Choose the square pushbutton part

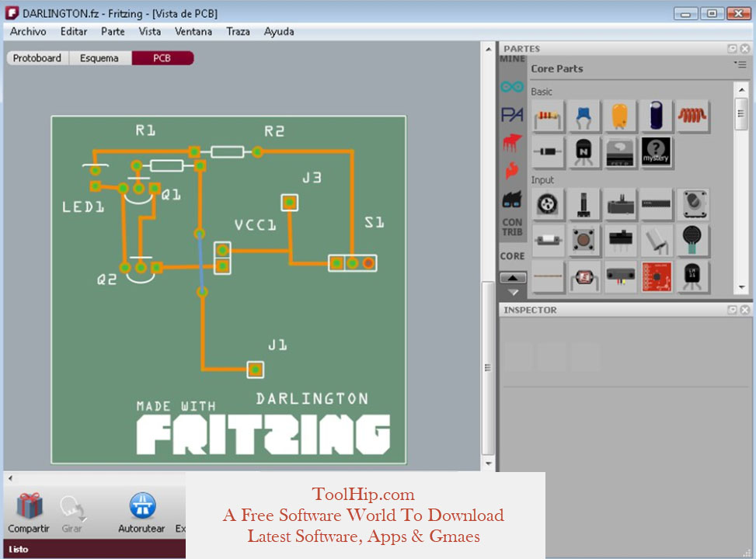click(x=584, y=240)
